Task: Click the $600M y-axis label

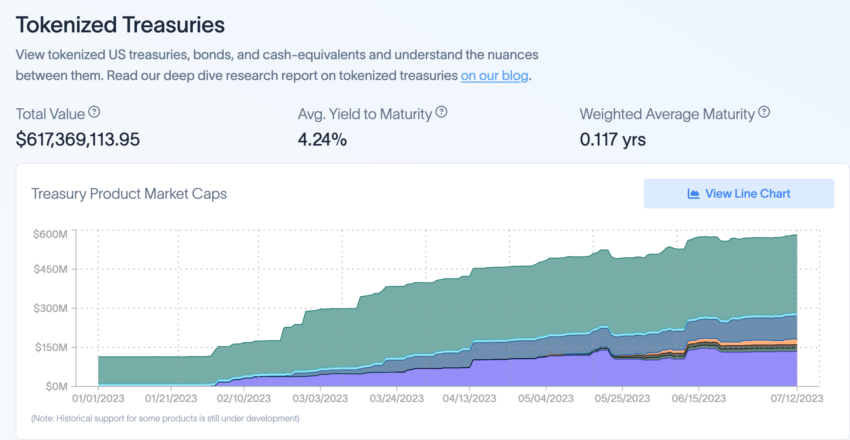Action: (49, 234)
